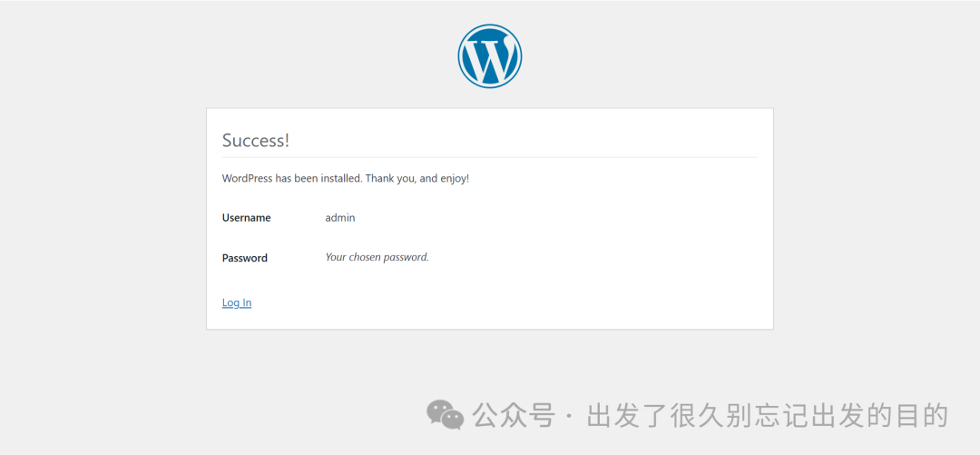Click the WordPress logo at top
Screen dimensions: 980x455
point(489,56)
